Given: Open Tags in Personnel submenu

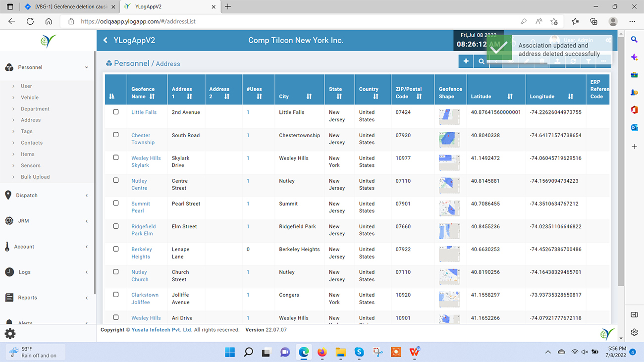Looking at the screenshot, I should (x=27, y=132).
